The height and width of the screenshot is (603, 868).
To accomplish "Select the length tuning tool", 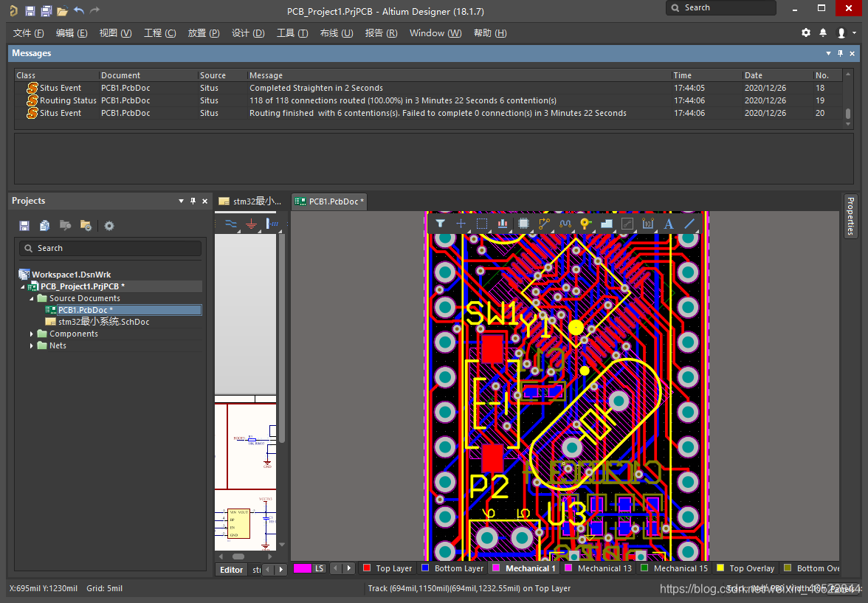I will pyautogui.click(x=565, y=224).
